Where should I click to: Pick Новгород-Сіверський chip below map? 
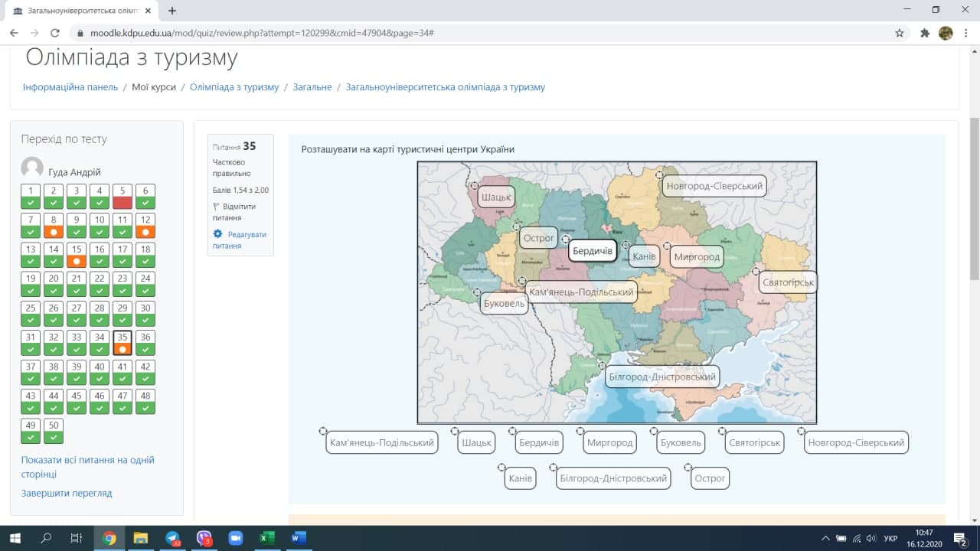(856, 442)
